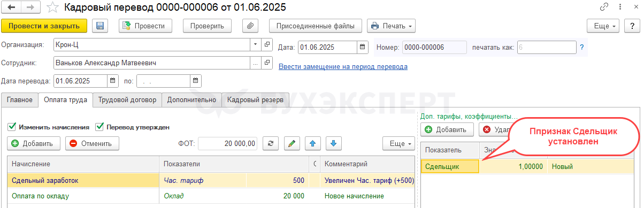644x208 pixels.
Task: Follow Ввести замещение на период перевода link
Action: pos(343,66)
